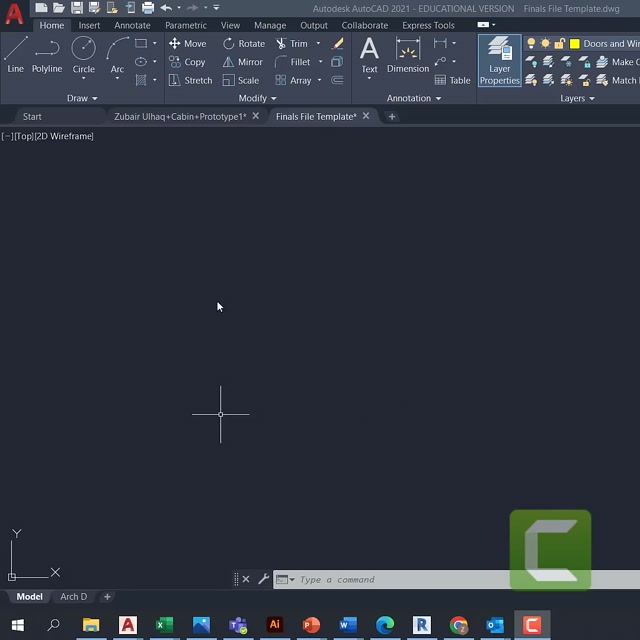
Task: Start the Text annotation tool
Action: (369, 54)
